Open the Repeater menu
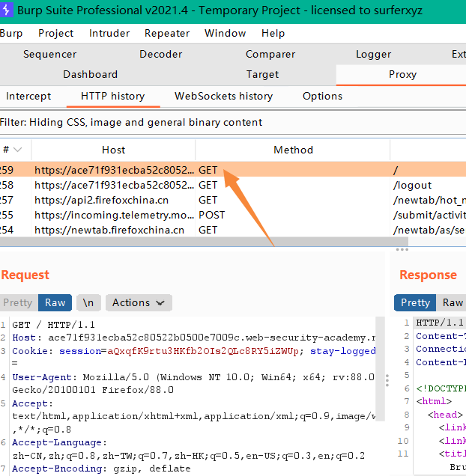Image resolution: width=466 pixels, height=476 pixels. click(x=167, y=33)
